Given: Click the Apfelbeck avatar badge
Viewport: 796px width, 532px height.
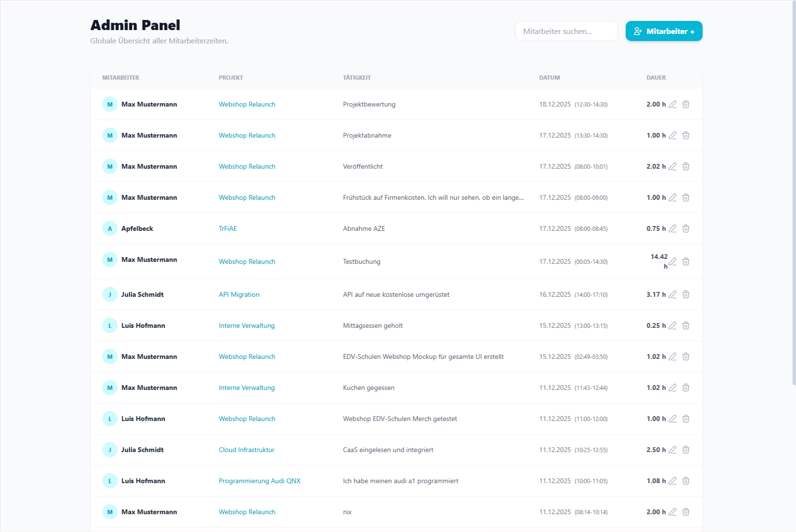Looking at the screenshot, I should click(x=110, y=228).
